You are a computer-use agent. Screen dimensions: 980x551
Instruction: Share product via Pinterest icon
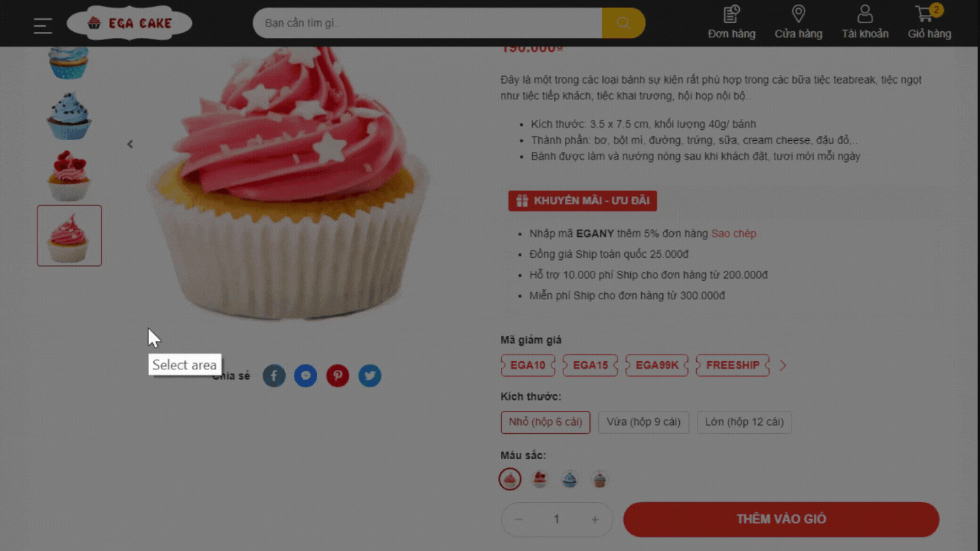338,375
